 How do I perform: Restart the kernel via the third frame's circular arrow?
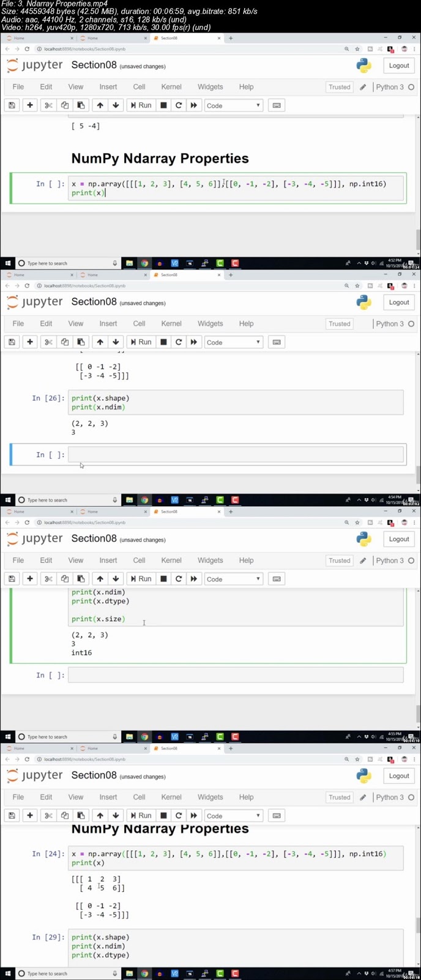179,579
